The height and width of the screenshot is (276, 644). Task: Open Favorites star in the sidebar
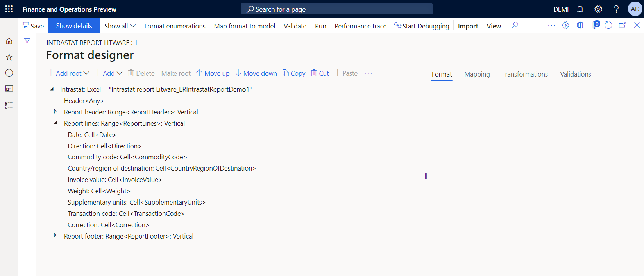coord(9,57)
